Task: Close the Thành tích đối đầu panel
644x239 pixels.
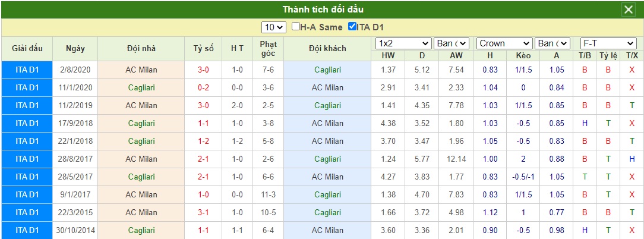Action: tap(629, 10)
